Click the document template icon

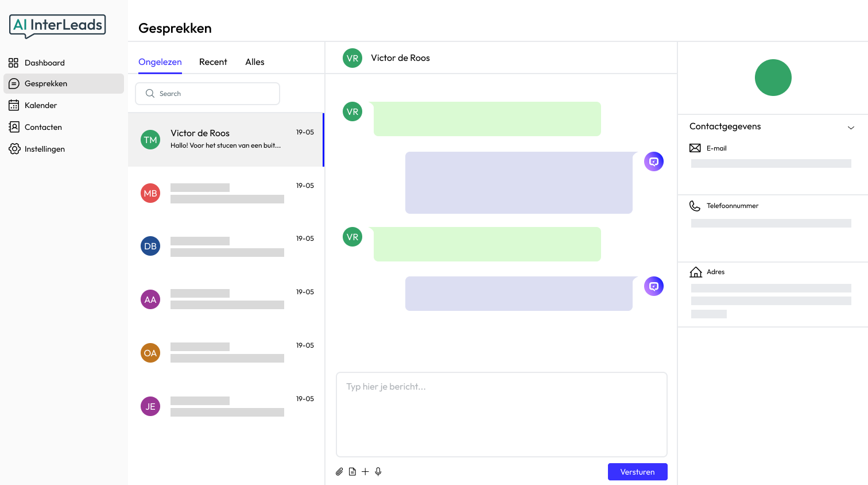point(352,472)
